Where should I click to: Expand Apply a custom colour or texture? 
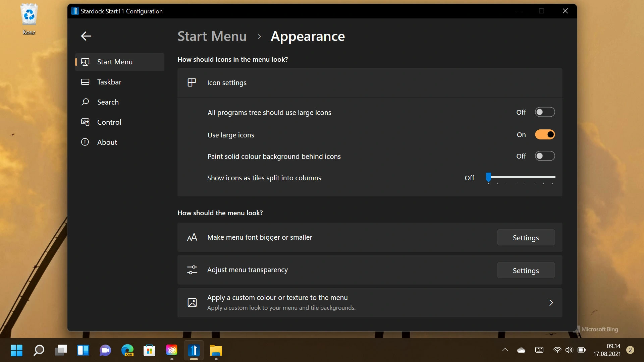click(x=370, y=303)
